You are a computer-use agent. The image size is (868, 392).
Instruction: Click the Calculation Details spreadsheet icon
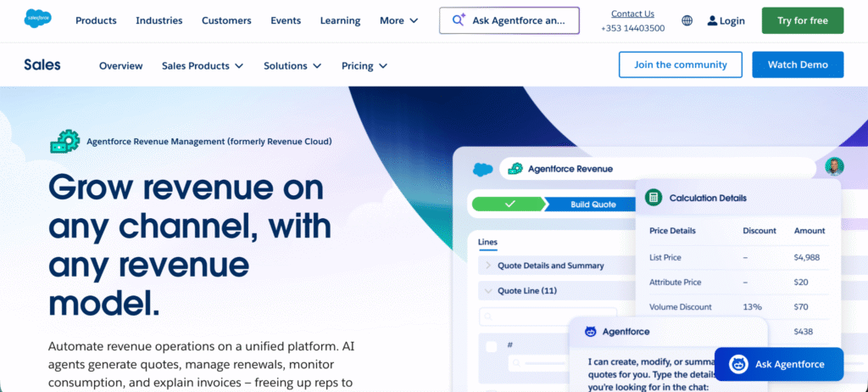pos(654,198)
